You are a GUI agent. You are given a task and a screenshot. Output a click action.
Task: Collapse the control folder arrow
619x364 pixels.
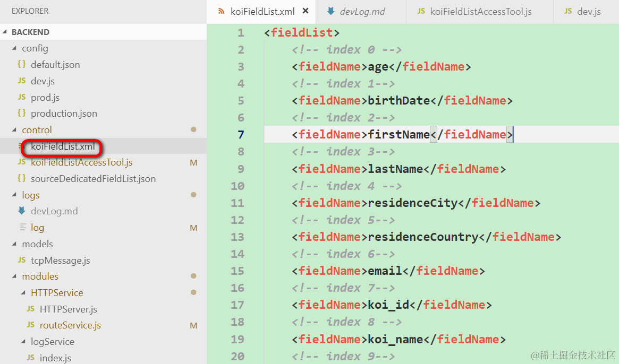tap(14, 130)
